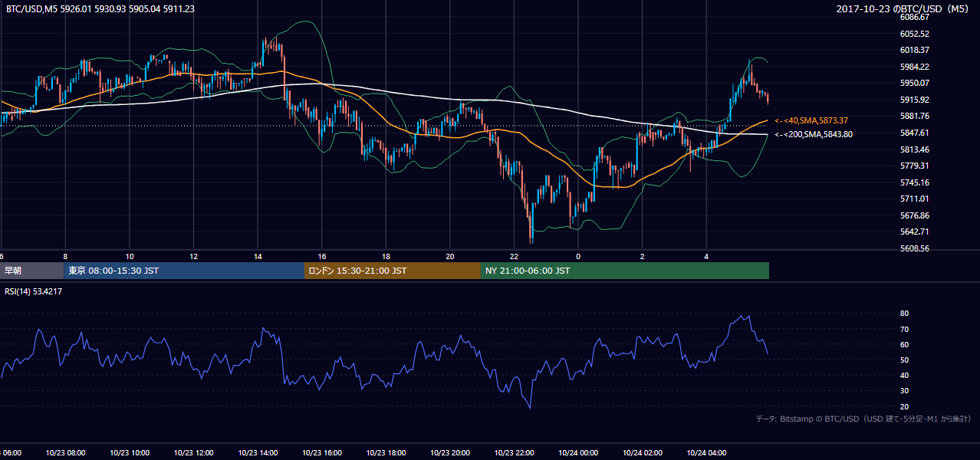Click the 早朝 session bar
Screen dimensions: 980x460
pos(31,271)
